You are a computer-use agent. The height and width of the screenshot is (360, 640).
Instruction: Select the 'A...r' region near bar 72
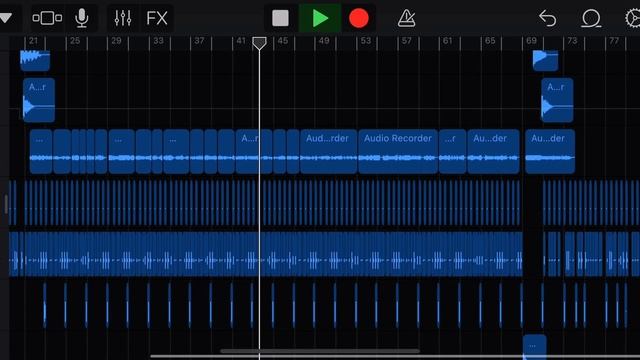[x=557, y=100]
